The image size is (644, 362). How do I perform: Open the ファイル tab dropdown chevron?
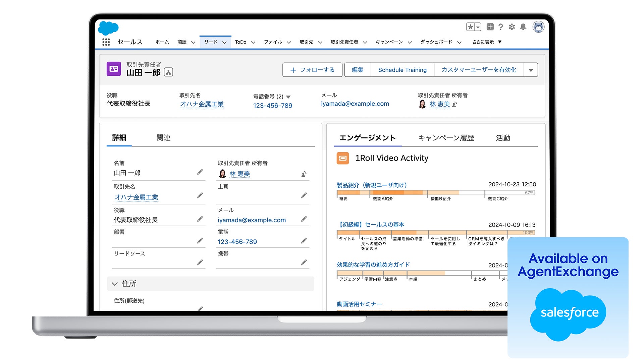[289, 42]
